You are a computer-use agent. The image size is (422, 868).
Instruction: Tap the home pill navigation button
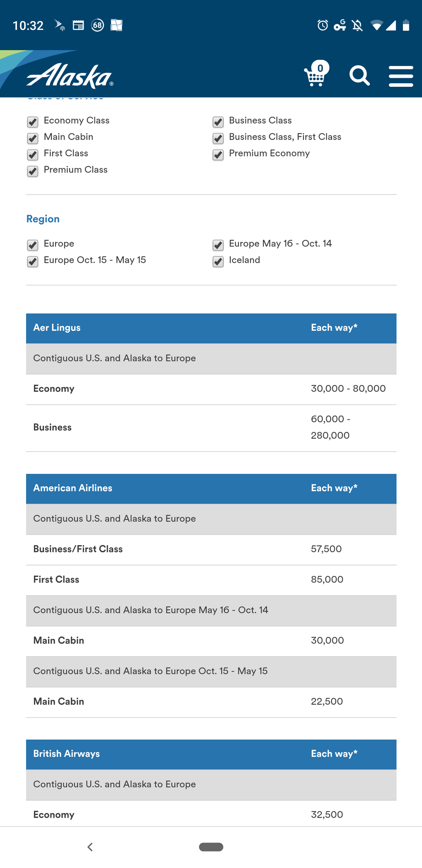[x=211, y=847]
